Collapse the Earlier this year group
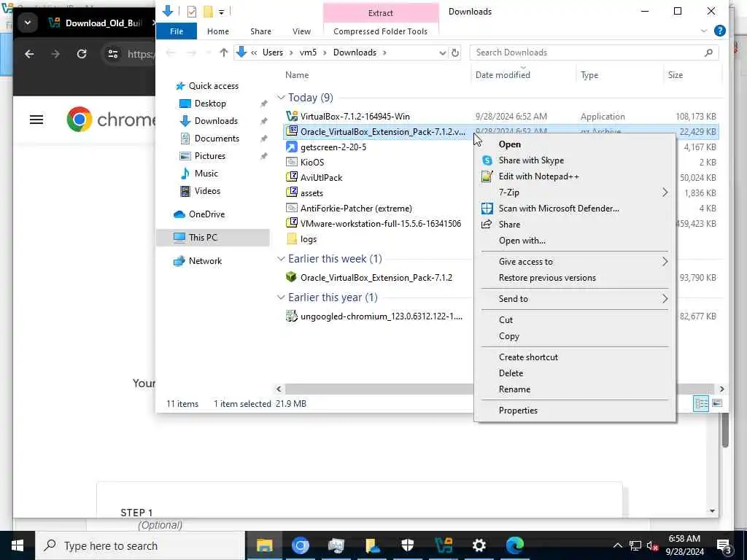Screen dimensions: 747x560 tap(281, 297)
